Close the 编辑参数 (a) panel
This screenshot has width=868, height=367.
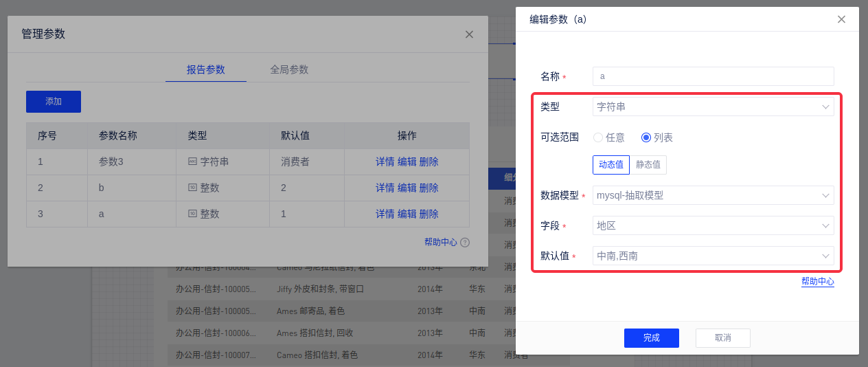pyautogui.click(x=841, y=19)
